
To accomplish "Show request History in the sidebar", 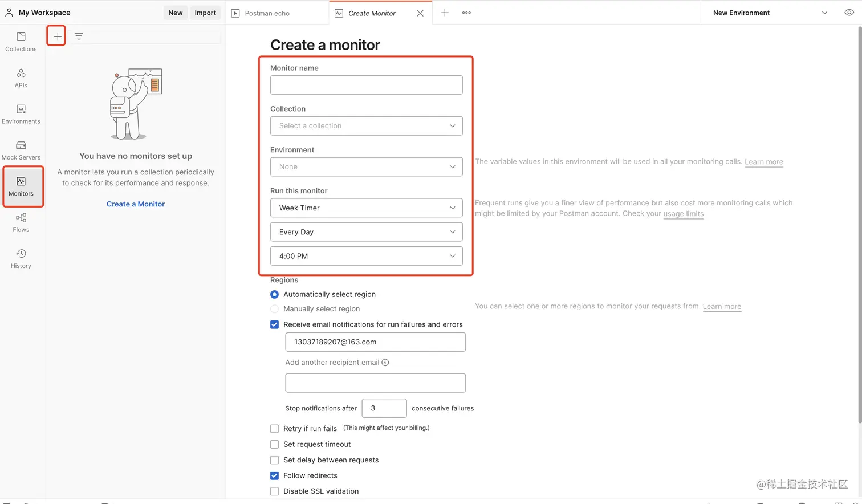I will 21,259.
